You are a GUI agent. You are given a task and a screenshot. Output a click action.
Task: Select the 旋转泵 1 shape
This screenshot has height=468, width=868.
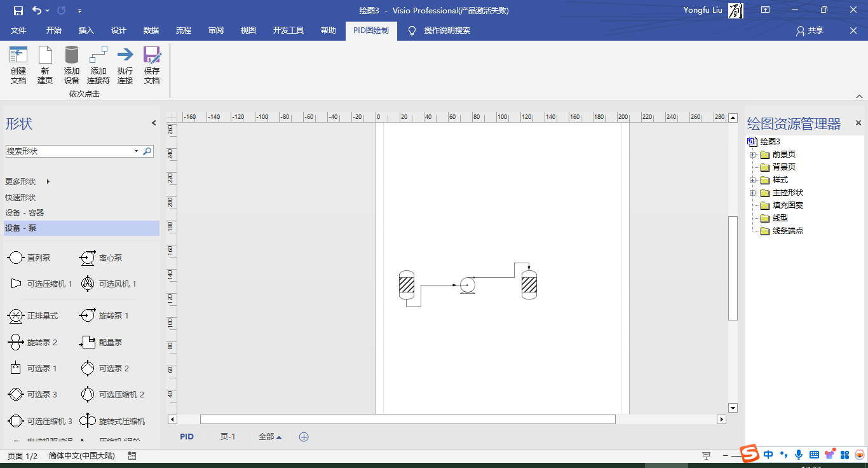104,315
